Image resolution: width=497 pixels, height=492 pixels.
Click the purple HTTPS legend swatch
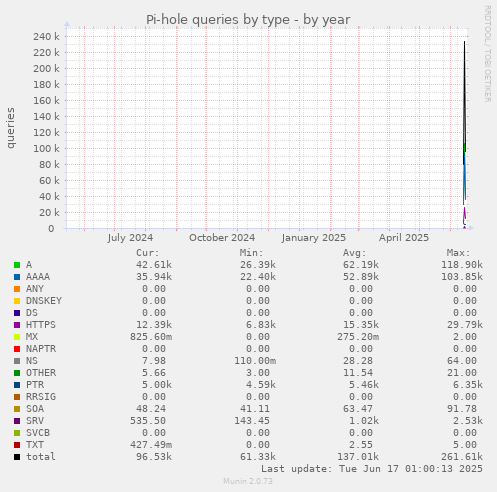click(17, 325)
